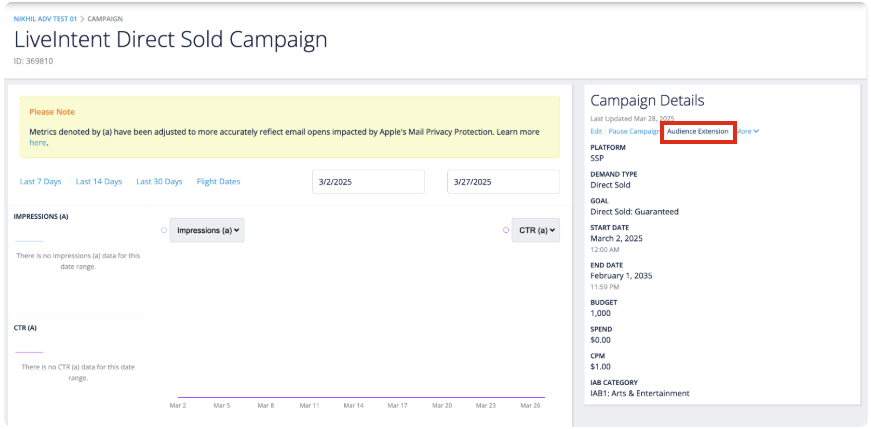This screenshot has width=871, height=429.
Task: Click the CTR (A) purple legend swatch
Action: pos(29,352)
